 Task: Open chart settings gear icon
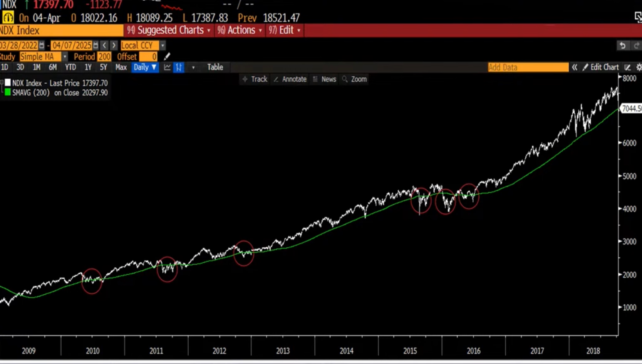pyautogui.click(x=639, y=67)
